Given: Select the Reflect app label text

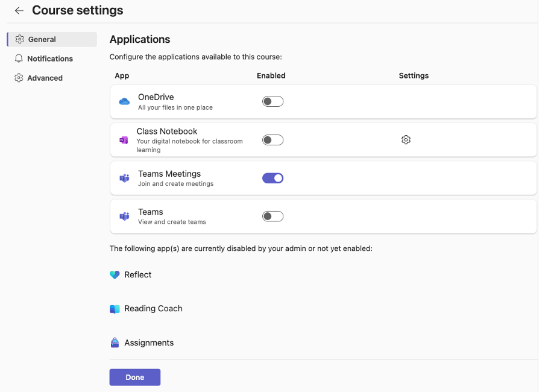Looking at the screenshot, I should [137, 274].
